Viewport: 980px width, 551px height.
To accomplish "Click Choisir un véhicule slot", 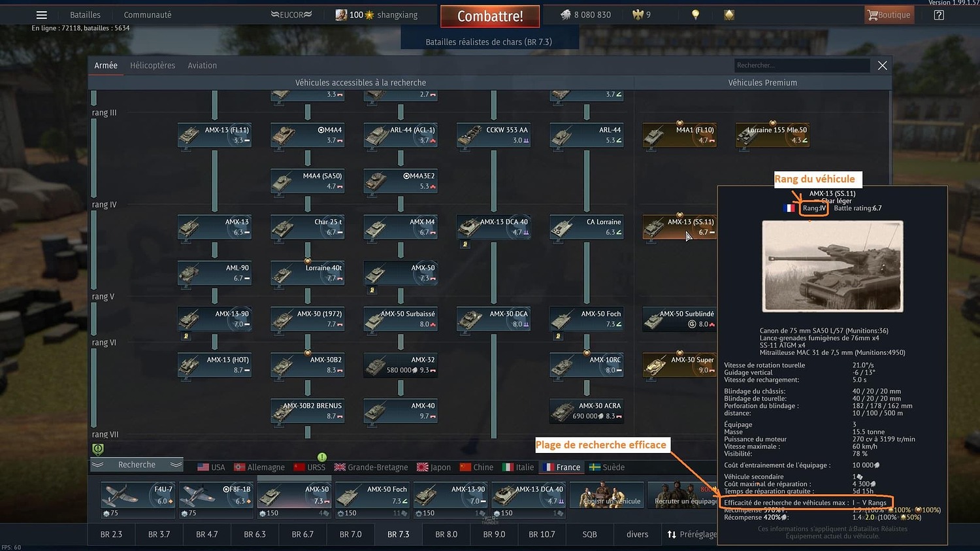I will point(606,495).
